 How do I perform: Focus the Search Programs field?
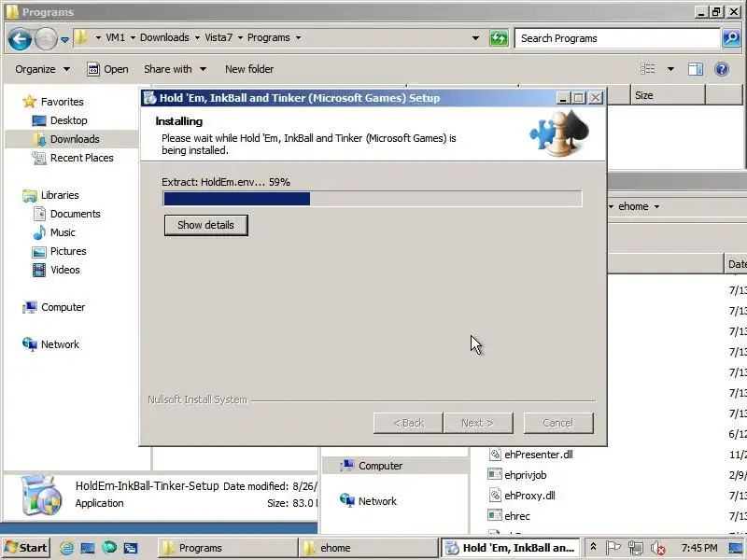pyautogui.click(x=617, y=38)
